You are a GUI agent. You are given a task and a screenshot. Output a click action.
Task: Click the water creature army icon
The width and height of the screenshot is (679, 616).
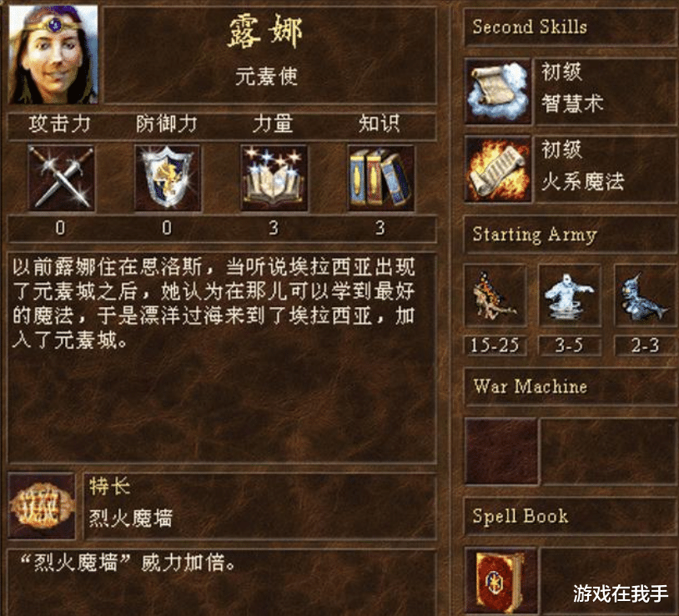point(646,295)
